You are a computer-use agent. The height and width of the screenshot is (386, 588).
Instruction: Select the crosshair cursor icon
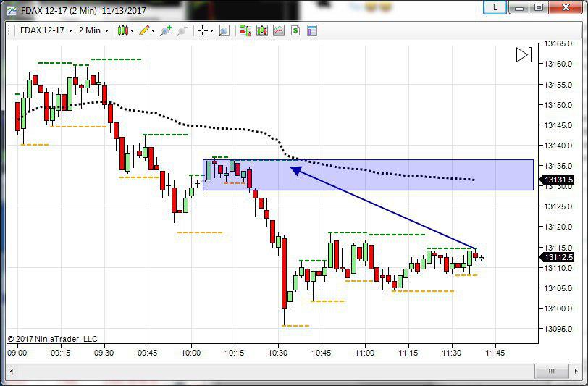tap(203, 30)
